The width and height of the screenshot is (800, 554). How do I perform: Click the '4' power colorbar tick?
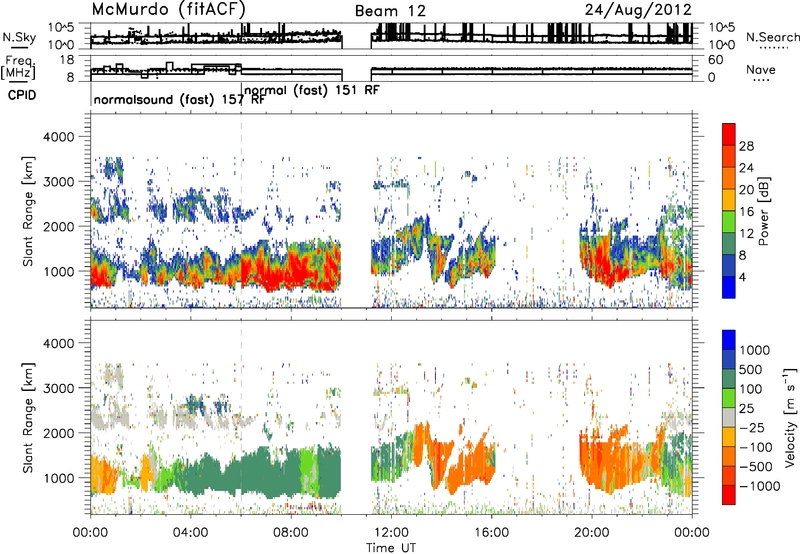tap(743, 278)
